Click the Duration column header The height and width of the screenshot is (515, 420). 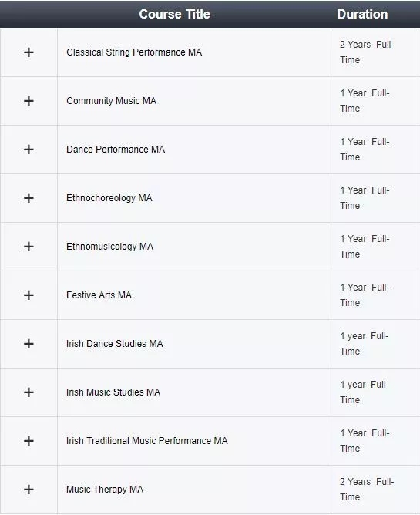click(x=362, y=14)
